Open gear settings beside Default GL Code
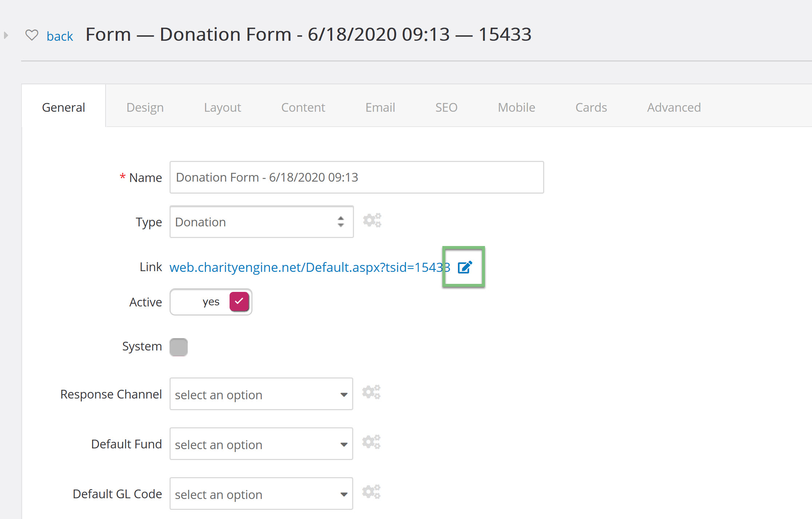This screenshot has width=812, height=519. coord(371,492)
